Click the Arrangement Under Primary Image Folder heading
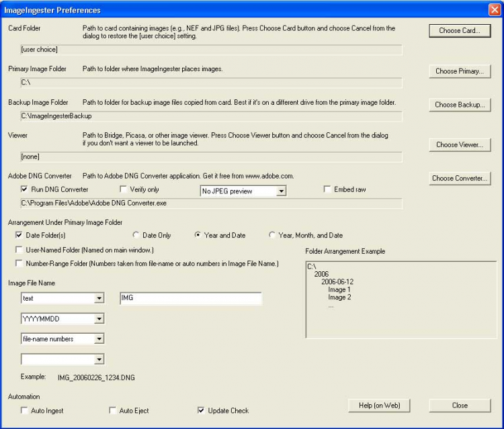Screen dimensions: 504x429 [65, 222]
